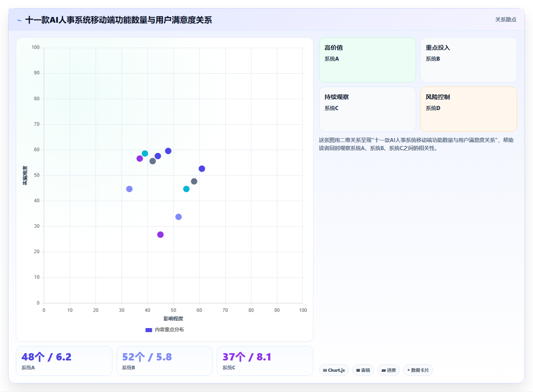
Task: Open the 风险控制 系统D quadrant card
Action: pyautogui.click(x=469, y=109)
